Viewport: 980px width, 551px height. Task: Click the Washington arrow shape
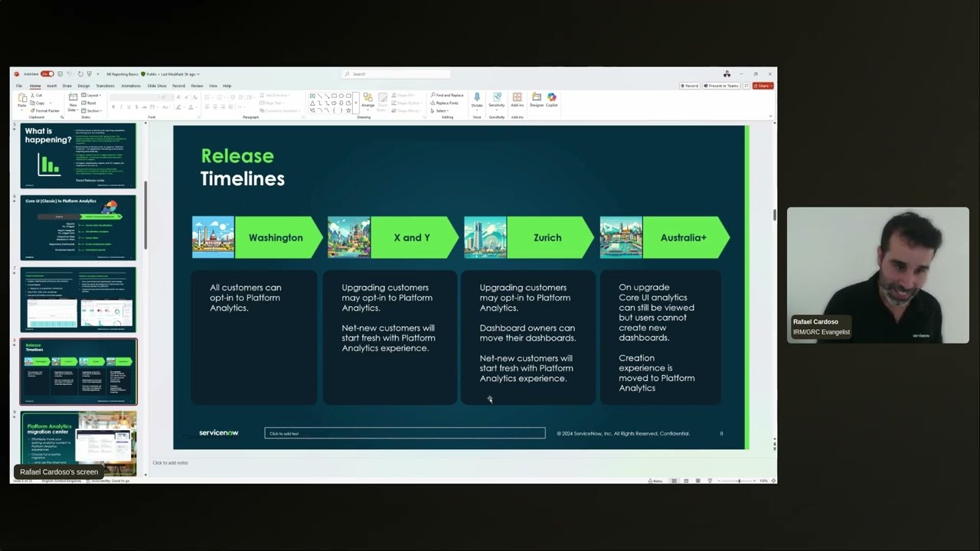click(279, 237)
